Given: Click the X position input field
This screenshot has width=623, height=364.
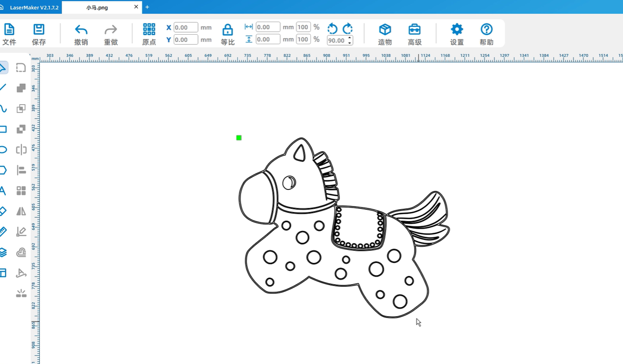Looking at the screenshot, I should [186, 28].
